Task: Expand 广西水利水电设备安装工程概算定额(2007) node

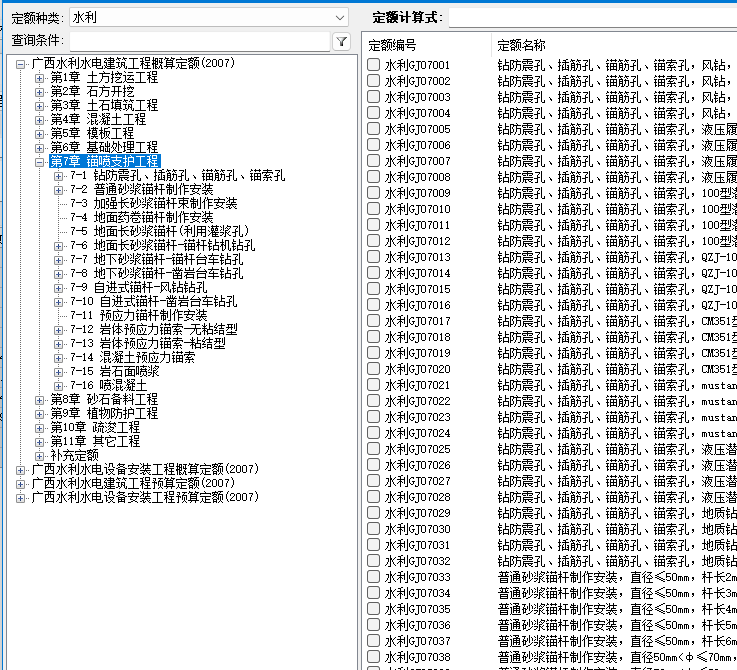Action: pos(20,470)
